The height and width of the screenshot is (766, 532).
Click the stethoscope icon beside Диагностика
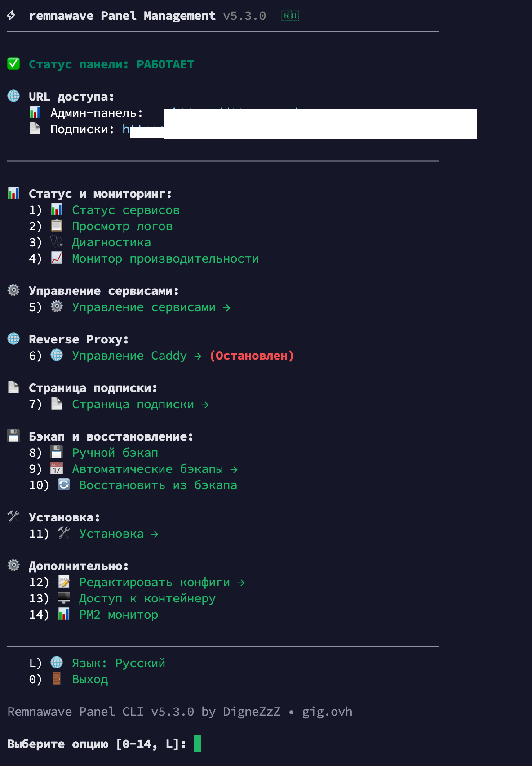coord(57,242)
